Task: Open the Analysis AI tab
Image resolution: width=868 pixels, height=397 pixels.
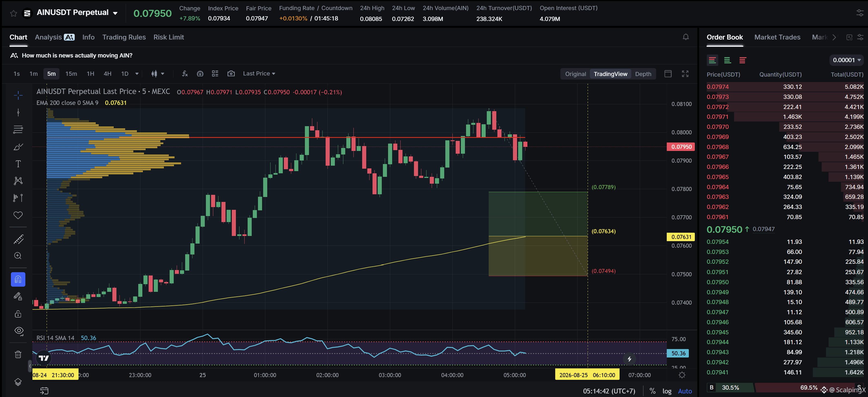Action: coord(55,37)
